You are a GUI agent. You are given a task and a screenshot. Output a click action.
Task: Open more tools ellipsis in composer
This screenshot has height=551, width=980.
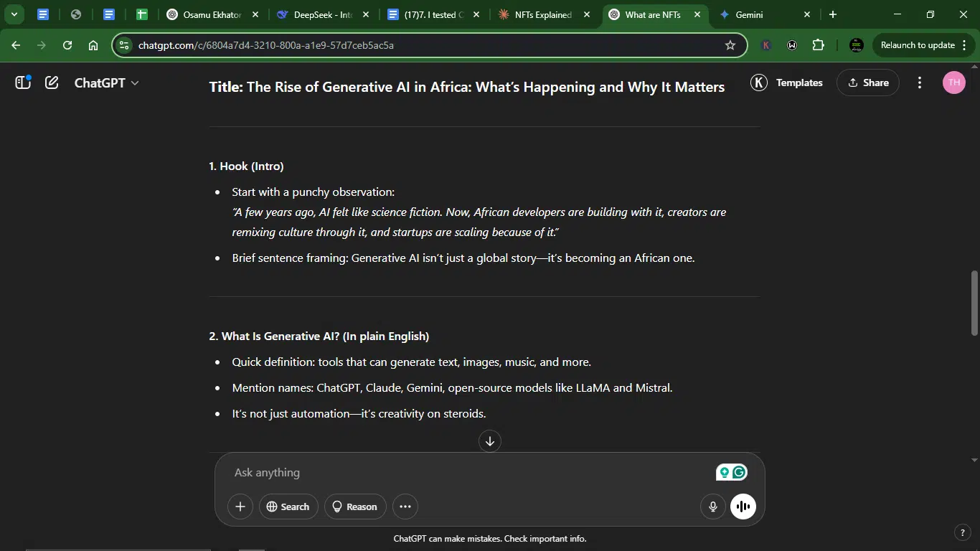tap(405, 507)
